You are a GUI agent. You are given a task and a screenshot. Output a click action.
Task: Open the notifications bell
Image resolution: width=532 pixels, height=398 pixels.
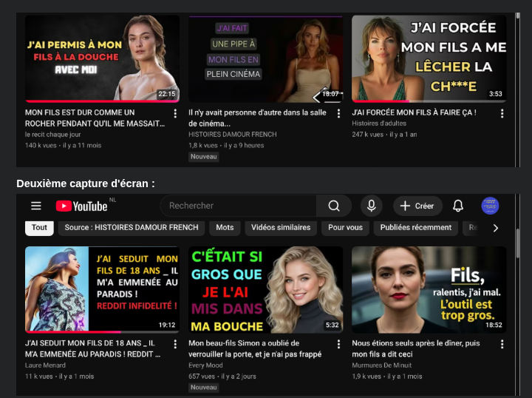[x=458, y=206]
